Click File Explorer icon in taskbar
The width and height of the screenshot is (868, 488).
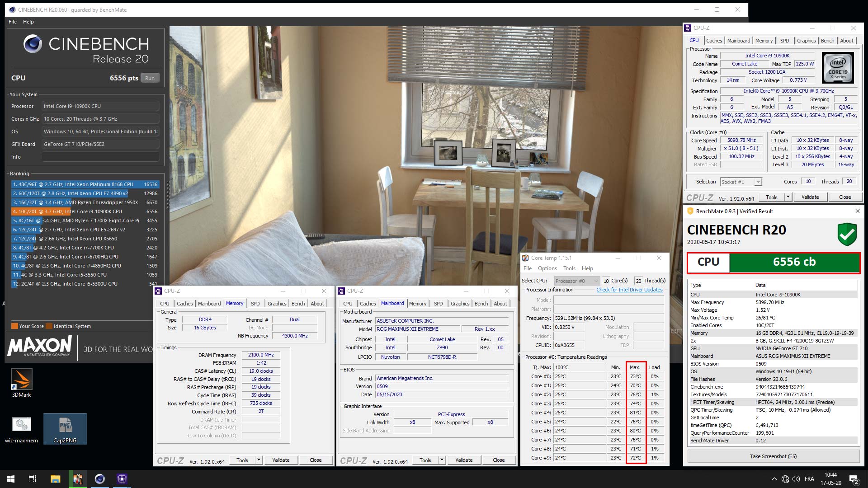[55, 479]
